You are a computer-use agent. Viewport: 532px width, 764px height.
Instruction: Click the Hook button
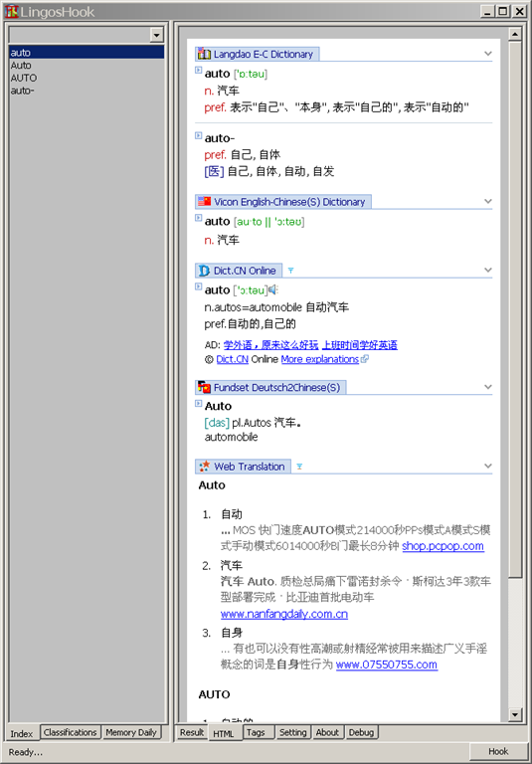coord(498,752)
